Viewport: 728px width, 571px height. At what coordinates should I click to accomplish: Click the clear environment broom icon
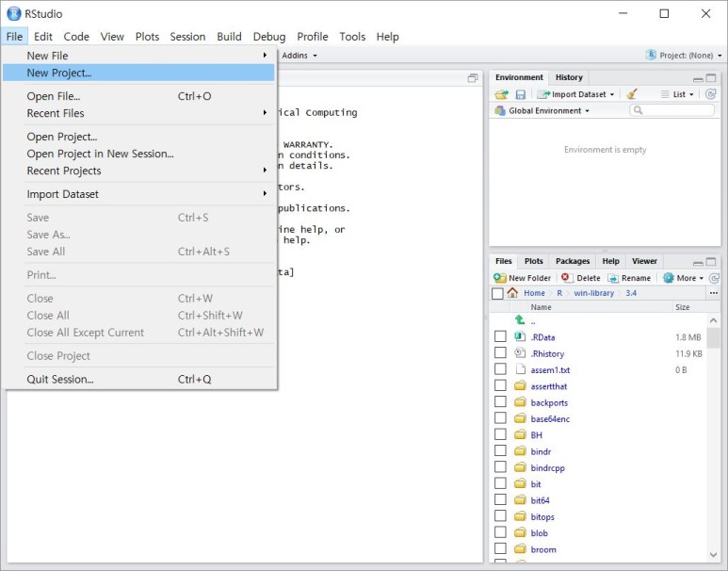coord(631,94)
